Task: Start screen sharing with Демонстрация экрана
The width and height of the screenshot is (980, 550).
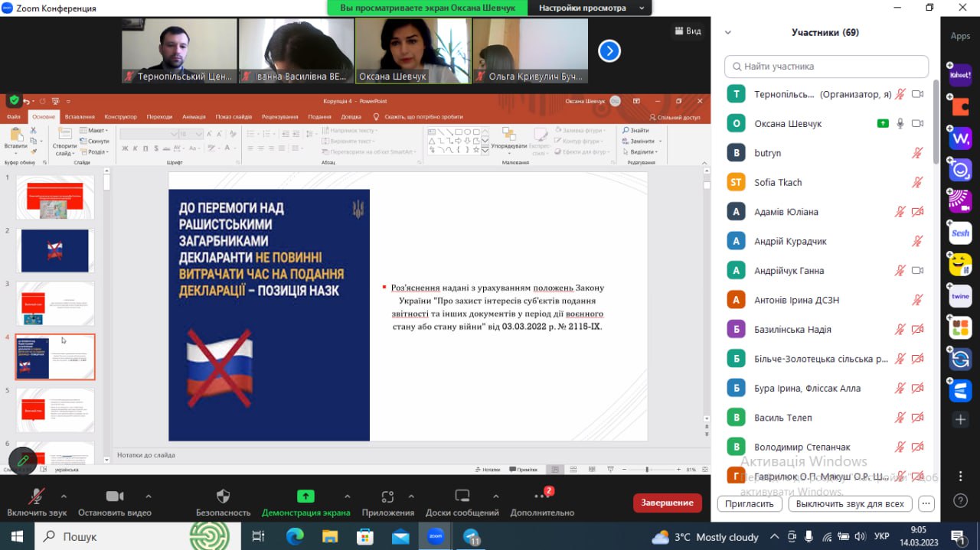Action: 305,496
